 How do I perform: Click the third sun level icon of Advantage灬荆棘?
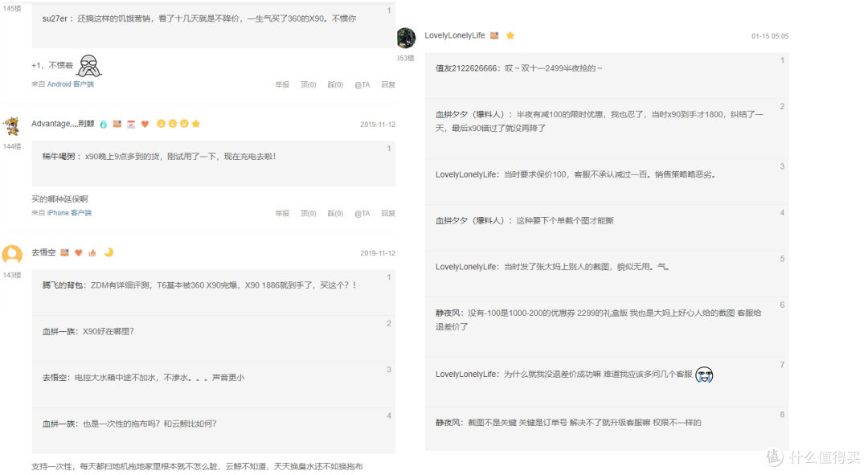point(184,124)
